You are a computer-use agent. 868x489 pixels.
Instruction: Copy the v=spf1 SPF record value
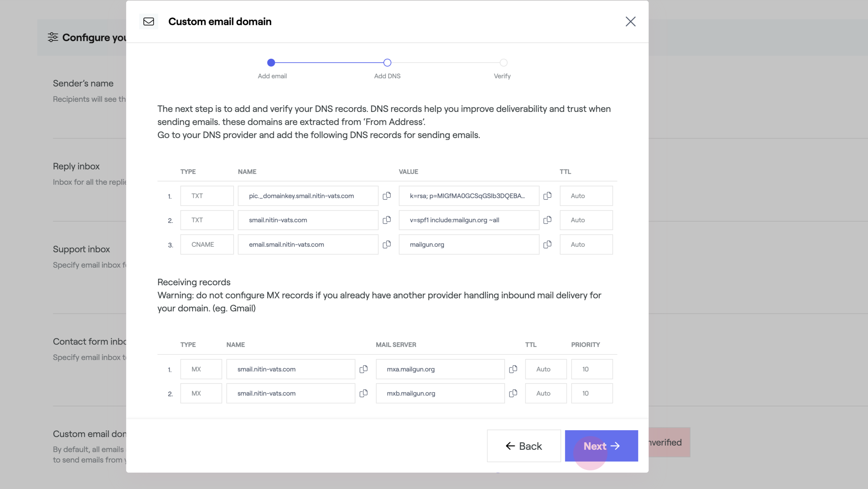tap(548, 220)
